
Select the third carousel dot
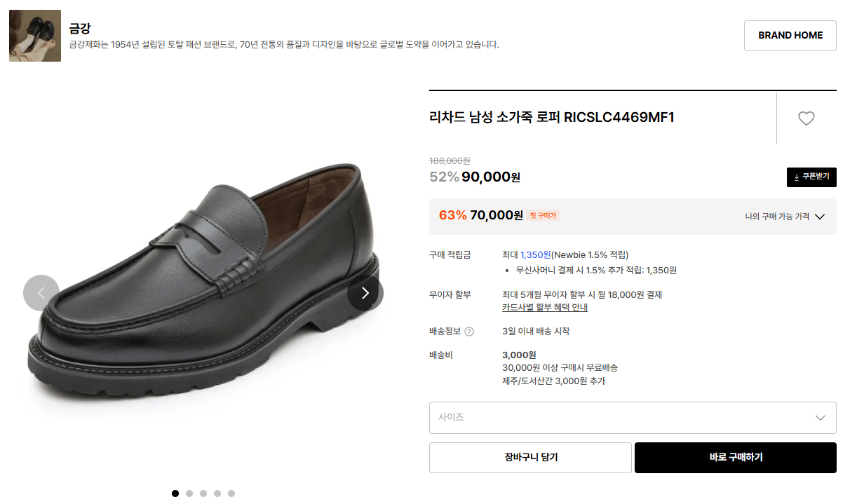pyautogui.click(x=203, y=493)
